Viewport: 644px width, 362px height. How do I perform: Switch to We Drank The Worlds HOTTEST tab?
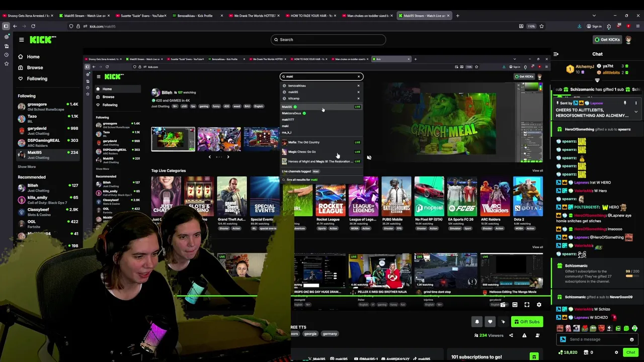coord(253,16)
